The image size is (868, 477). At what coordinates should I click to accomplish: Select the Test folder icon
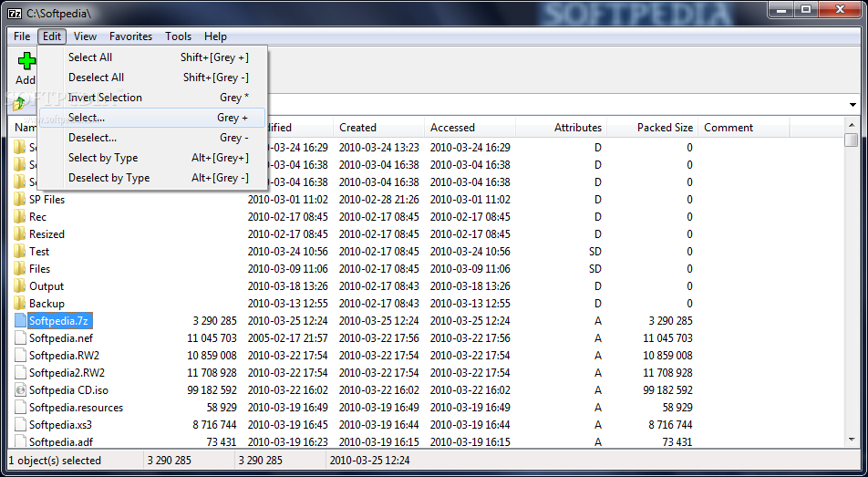20,251
